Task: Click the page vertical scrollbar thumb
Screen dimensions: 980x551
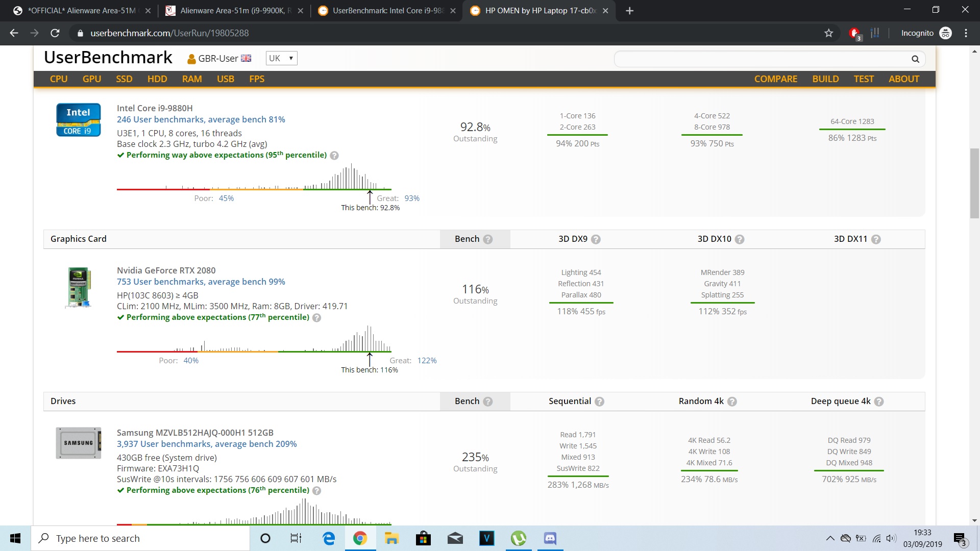Action: pyautogui.click(x=974, y=183)
